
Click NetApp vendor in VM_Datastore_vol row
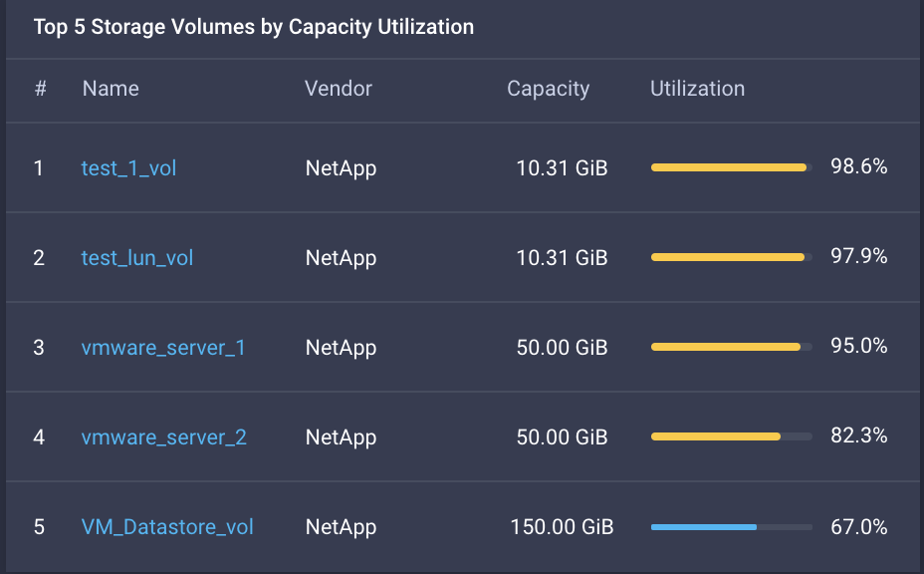pos(341,527)
